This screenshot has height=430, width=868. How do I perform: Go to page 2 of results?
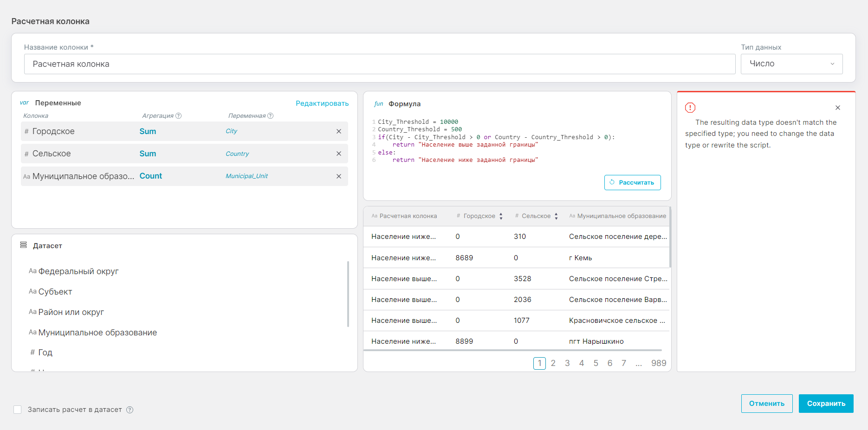pos(553,363)
